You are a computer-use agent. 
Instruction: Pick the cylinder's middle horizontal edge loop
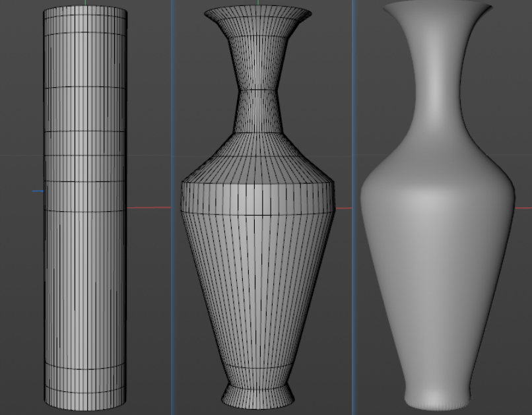pos(84,211)
